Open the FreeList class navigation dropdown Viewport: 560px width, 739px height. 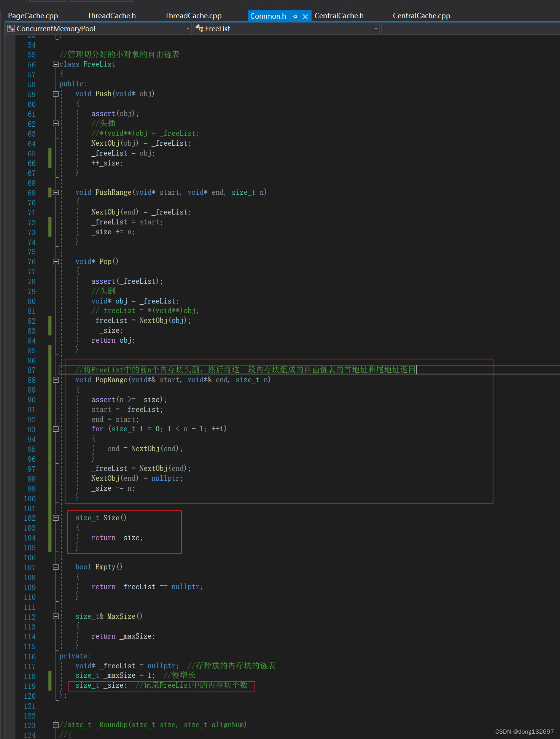point(376,29)
